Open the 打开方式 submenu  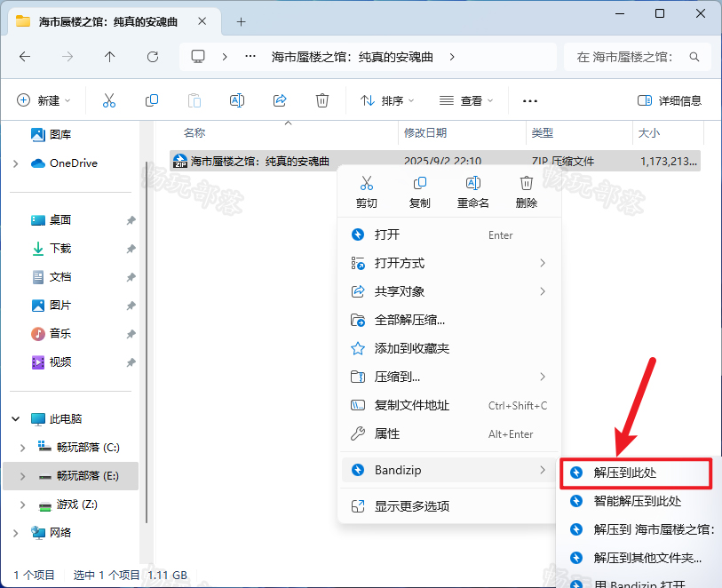click(449, 264)
